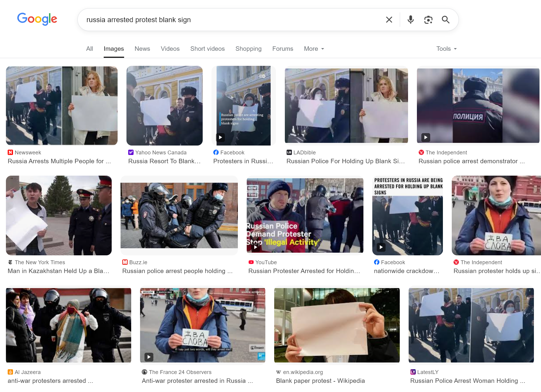Play the Facebook 'Protesters in Russi…' video
The height and width of the screenshot is (392, 541).
click(x=244, y=106)
